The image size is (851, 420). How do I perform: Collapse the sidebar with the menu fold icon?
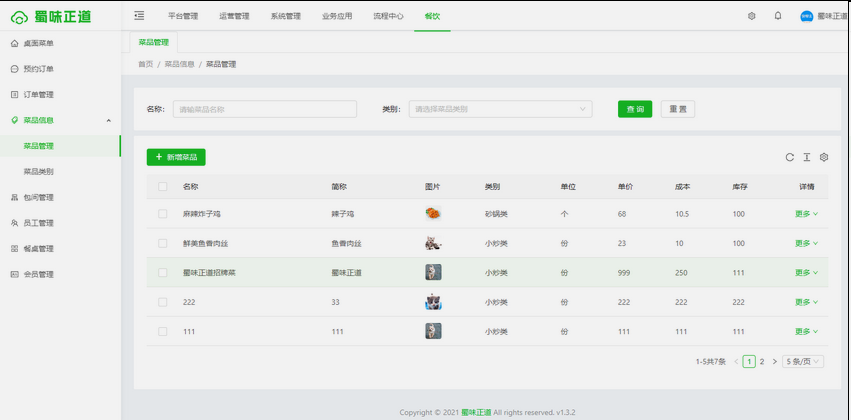point(139,16)
